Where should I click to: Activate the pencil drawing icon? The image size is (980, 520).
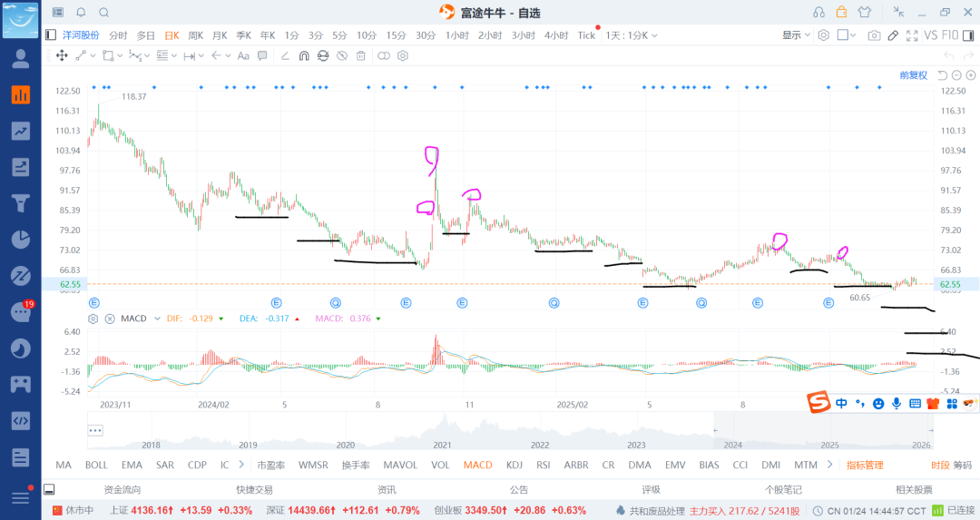pos(893,35)
